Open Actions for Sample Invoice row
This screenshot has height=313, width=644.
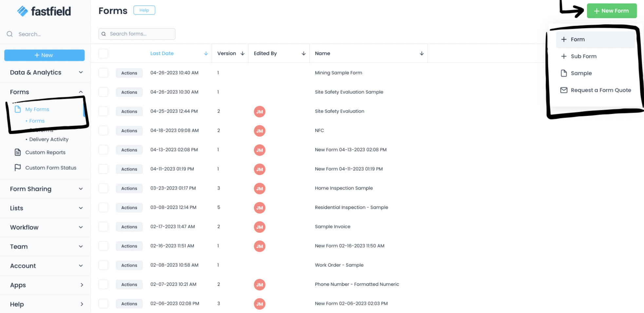pyautogui.click(x=129, y=227)
